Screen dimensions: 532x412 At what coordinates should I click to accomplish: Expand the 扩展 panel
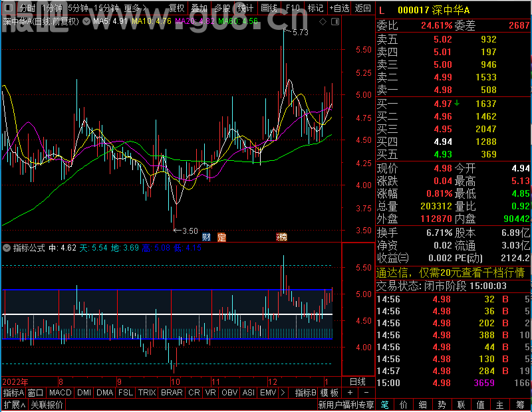point(14,405)
